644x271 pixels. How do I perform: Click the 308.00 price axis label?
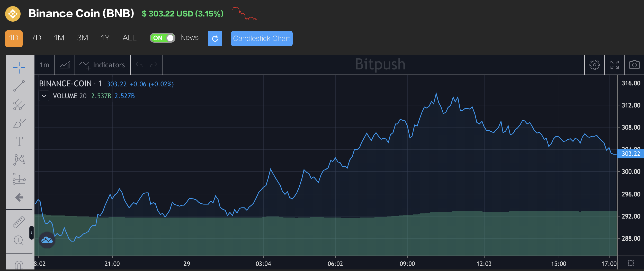click(x=631, y=127)
